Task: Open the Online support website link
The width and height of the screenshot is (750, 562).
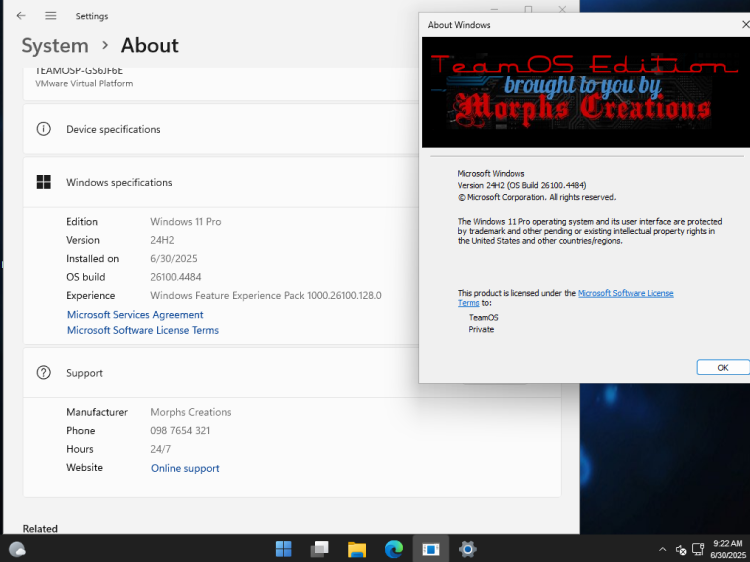Action: 185,468
